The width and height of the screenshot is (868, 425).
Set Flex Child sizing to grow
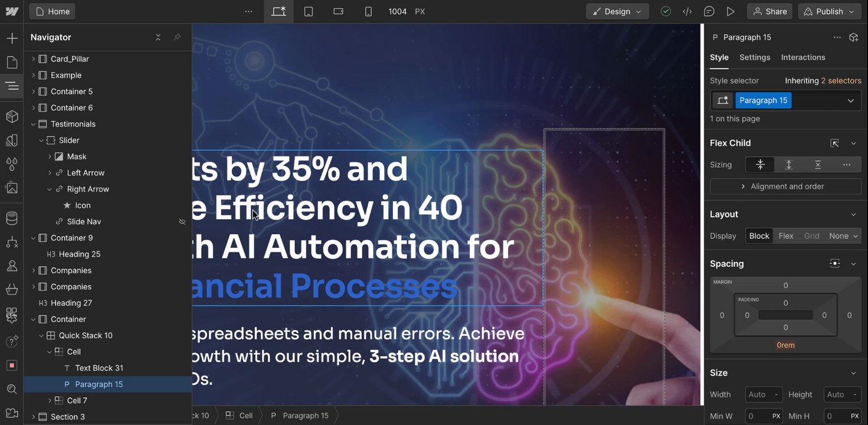click(789, 165)
